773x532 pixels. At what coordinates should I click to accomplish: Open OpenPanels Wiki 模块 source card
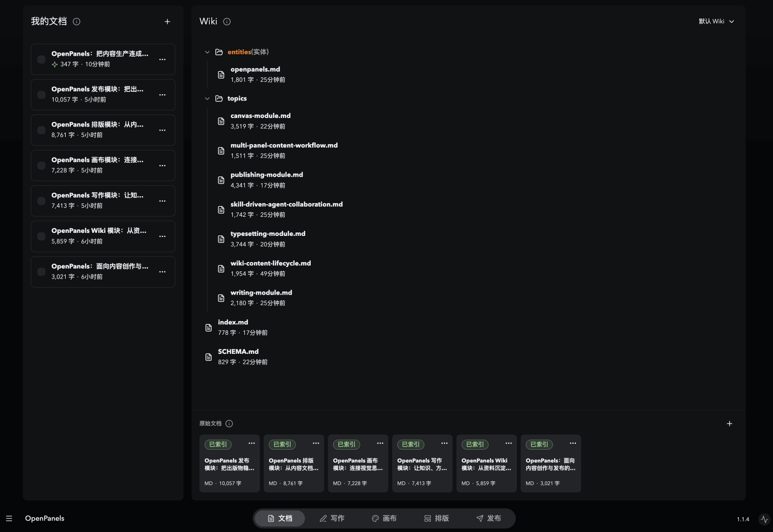pyautogui.click(x=486, y=464)
